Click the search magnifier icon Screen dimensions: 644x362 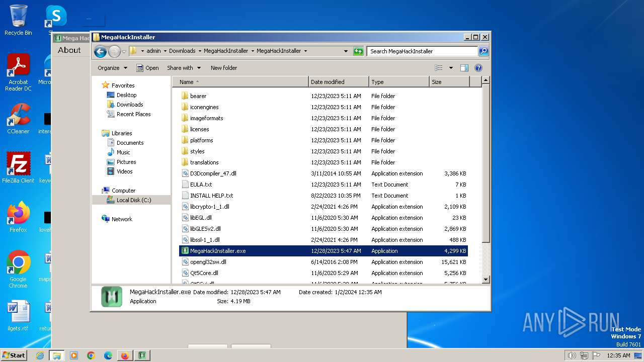(x=483, y=51)
